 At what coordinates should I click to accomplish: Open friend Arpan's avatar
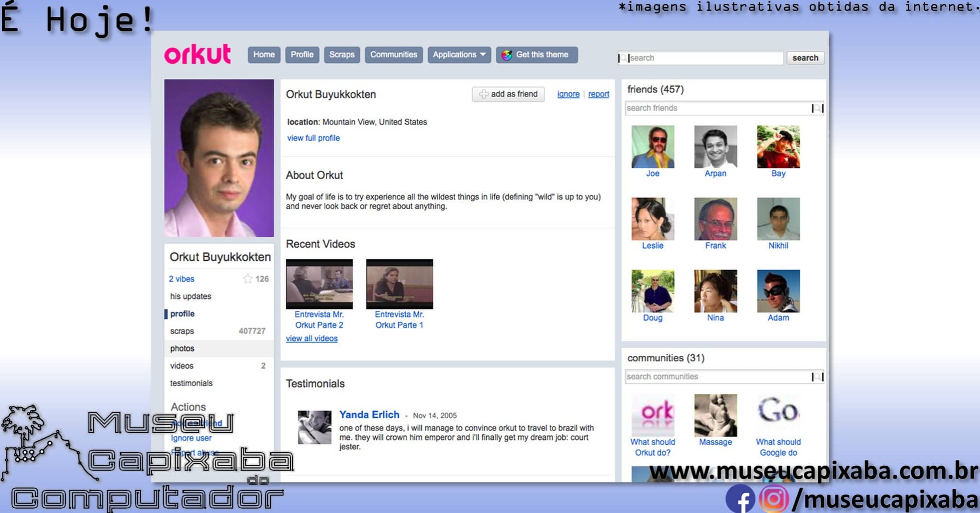(x=715, y=147)
